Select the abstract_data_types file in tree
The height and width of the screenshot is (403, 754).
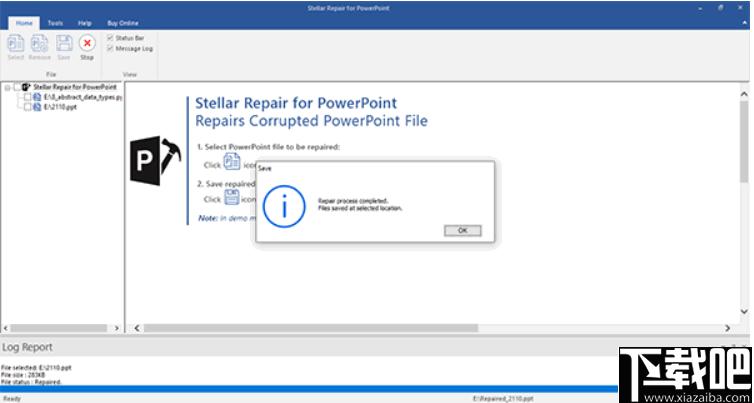[83, 97]
